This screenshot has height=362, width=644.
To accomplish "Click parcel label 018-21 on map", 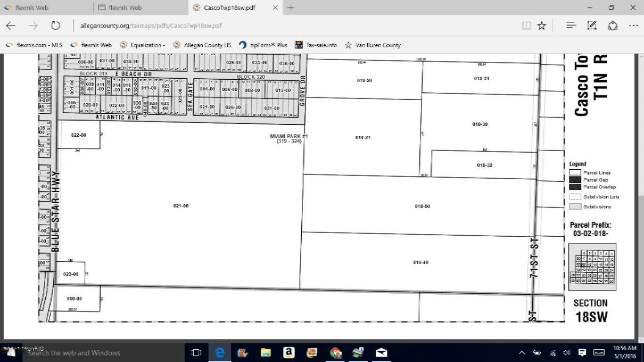I will pyautogui.click(x=363, y=138).
